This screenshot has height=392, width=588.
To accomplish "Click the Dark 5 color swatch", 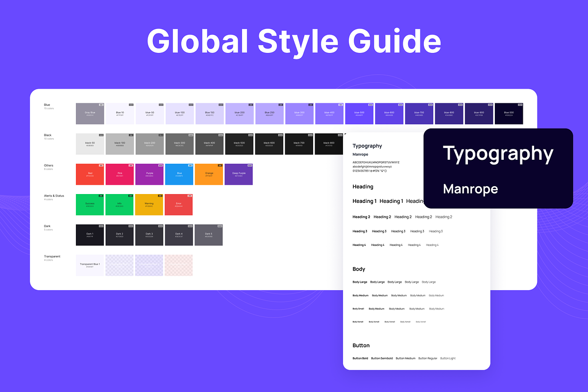I will click(x=209, y=235).
